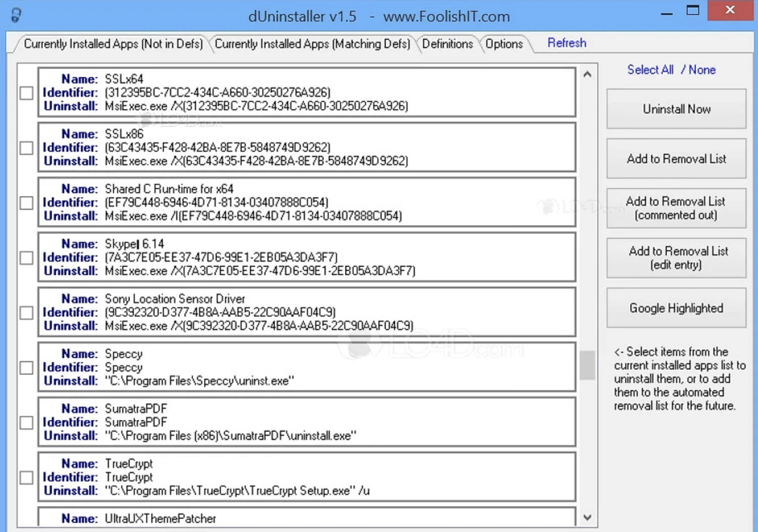The image size is (758, 532).
Task: Click the None link
Action: click(x=702, y=70)
